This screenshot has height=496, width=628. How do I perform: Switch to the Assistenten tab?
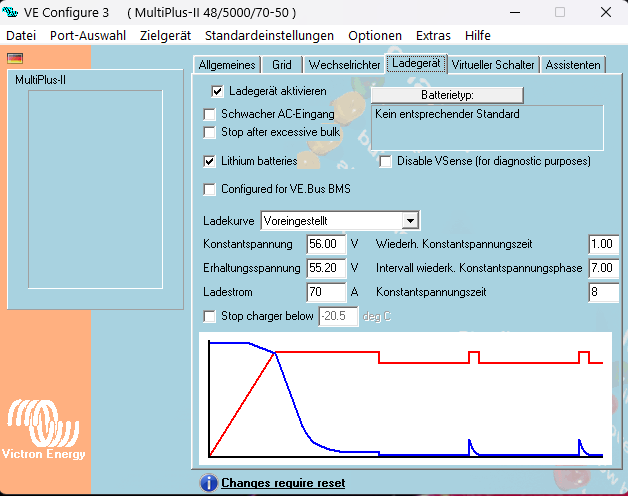573,65
